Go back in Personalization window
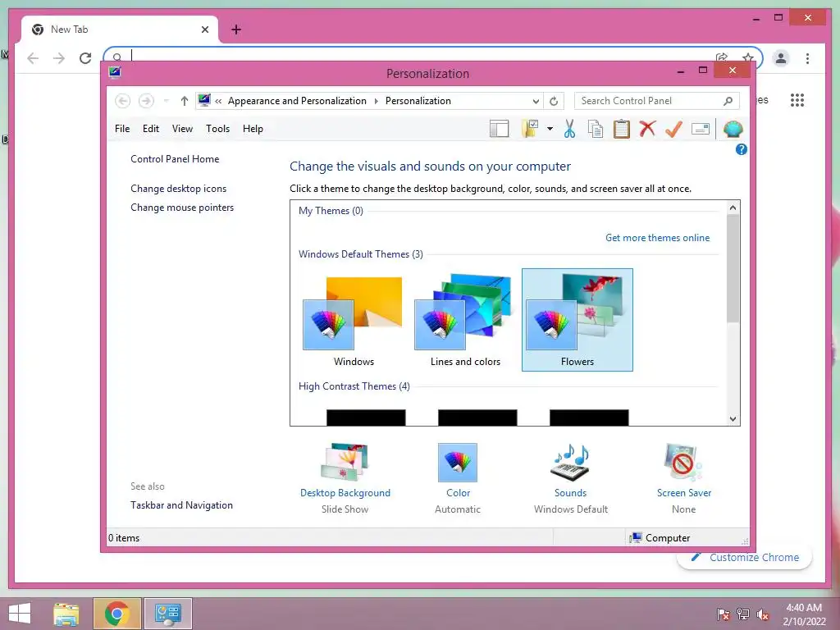 coord(123,101)
